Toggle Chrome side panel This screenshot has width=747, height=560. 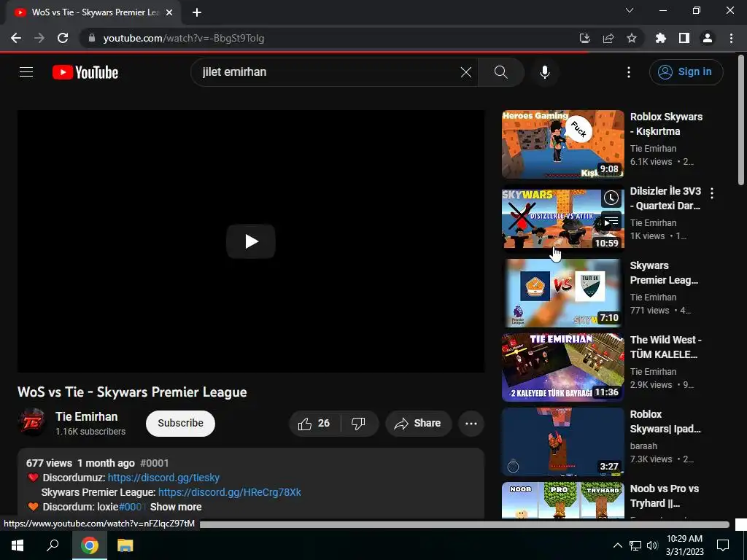click(684, 38)
